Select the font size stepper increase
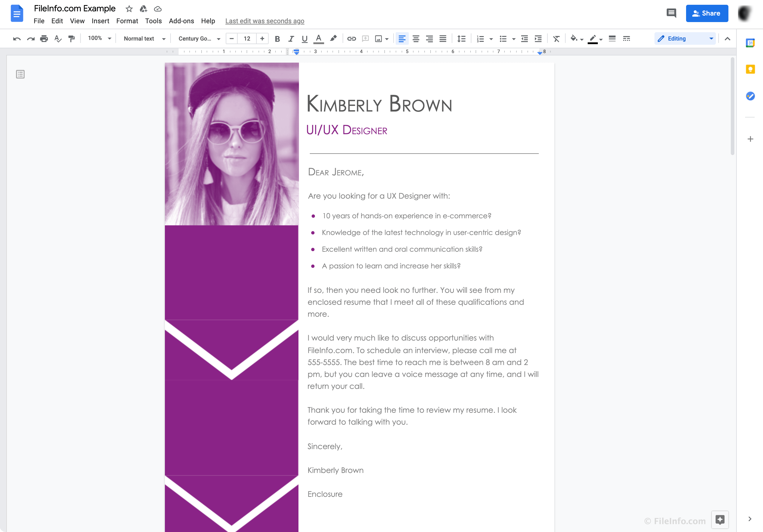 pos(262,39)
